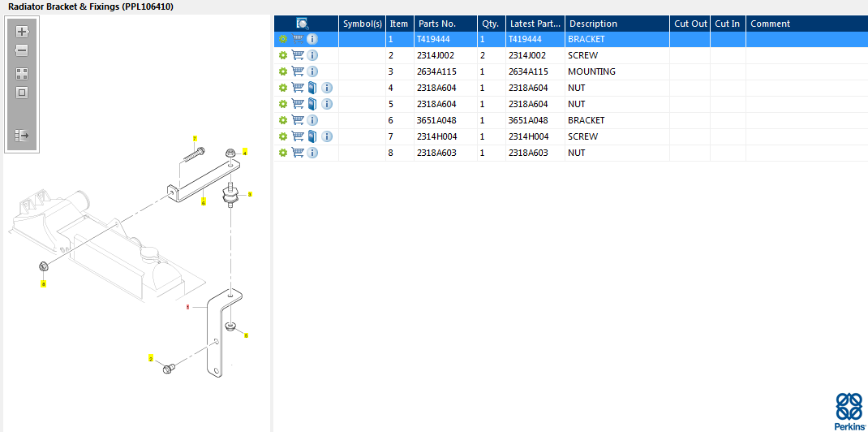The width and height of the screenshot is (868, 432).
Task: Zoom out of the parts diagram
Action: coord(22,50)
